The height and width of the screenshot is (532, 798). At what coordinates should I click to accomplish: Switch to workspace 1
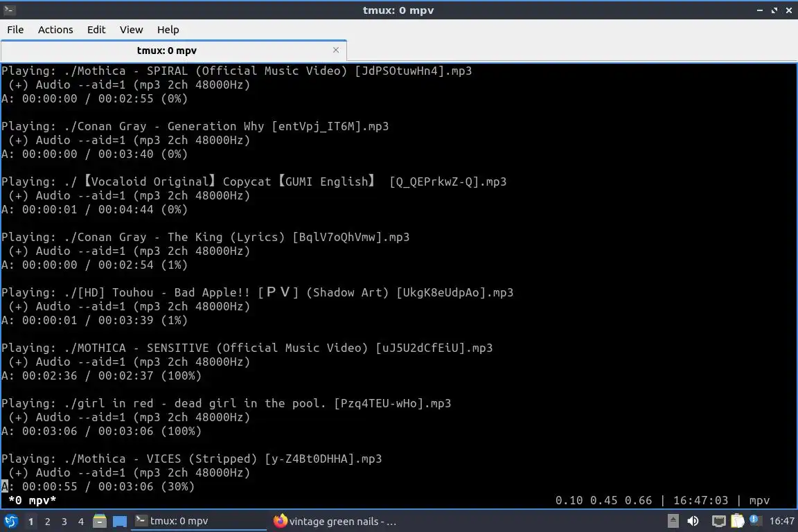(x=30, y=522)
